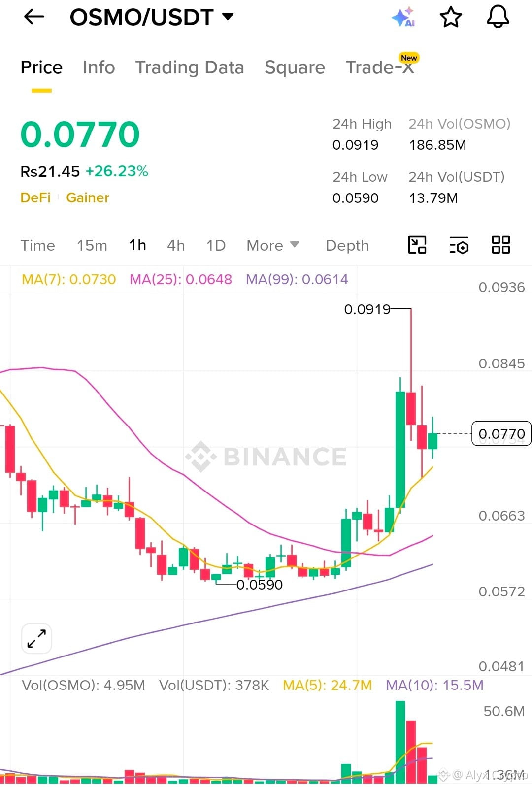Go back with the left arrow
Image resolution: width=532 pixels, height=787 pixels.
point(34,17)
